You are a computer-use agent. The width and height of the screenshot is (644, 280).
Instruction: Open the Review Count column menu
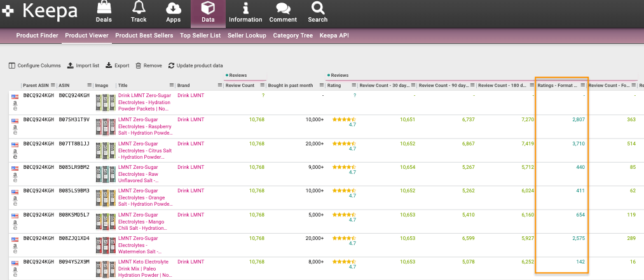tap(262, 85)
